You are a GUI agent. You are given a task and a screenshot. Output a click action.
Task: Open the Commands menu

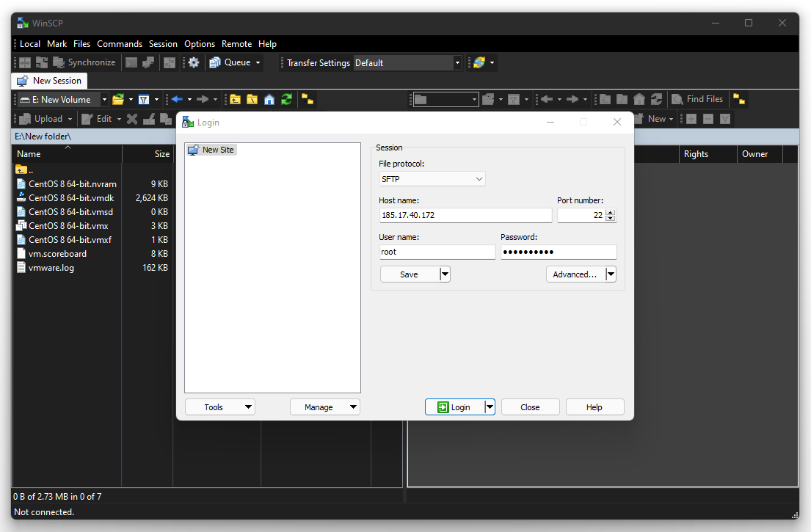pos(120,44)
